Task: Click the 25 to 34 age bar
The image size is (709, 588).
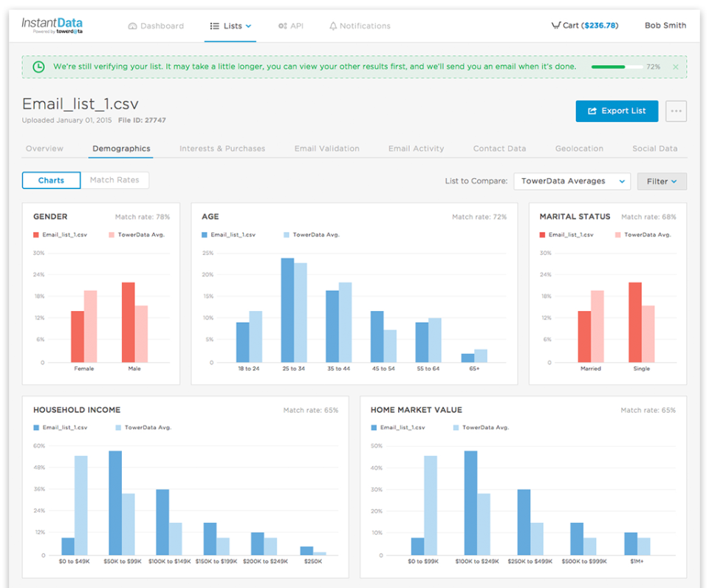Action: 287,310
